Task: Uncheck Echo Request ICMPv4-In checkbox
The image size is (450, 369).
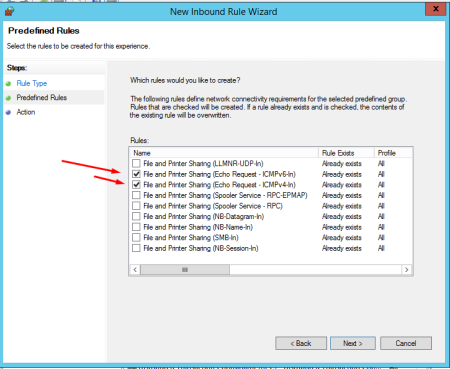Action: pos(136,185)
